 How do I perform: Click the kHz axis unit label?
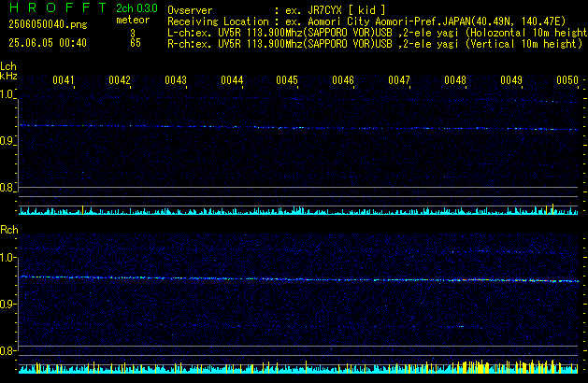[8, 76]
